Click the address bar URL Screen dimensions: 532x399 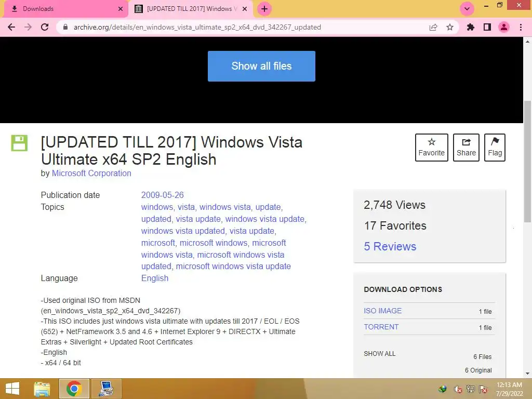(x=197, y=27)
